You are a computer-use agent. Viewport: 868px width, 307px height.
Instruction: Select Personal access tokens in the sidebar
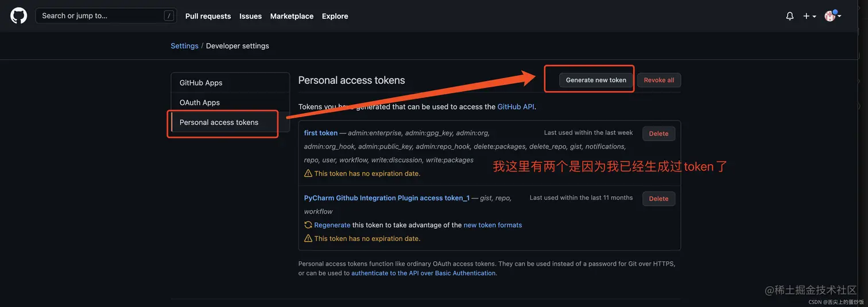[230, 122]
